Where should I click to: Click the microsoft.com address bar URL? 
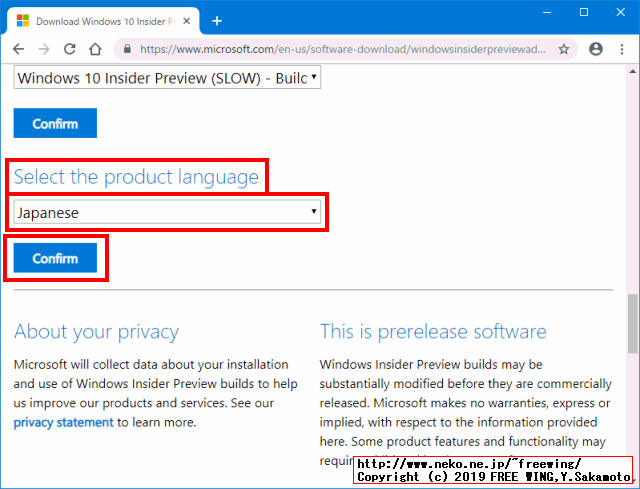point(342,49)
